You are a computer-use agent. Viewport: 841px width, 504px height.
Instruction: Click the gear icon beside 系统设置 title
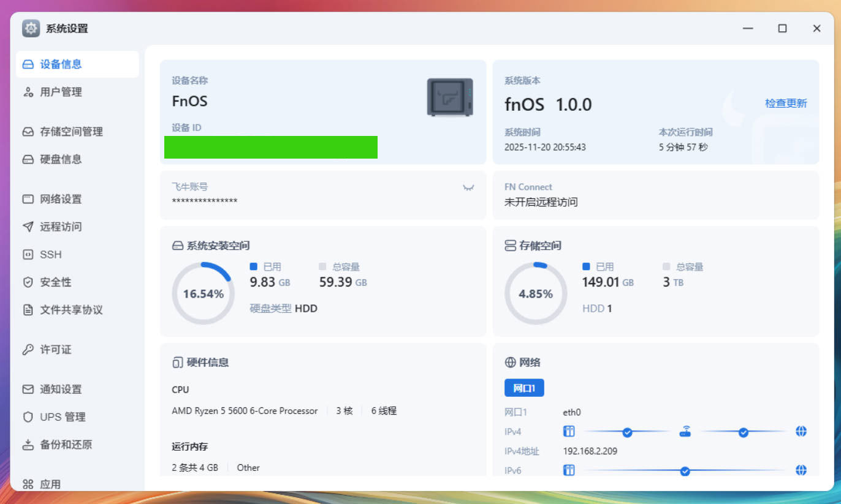pos(31,28)
